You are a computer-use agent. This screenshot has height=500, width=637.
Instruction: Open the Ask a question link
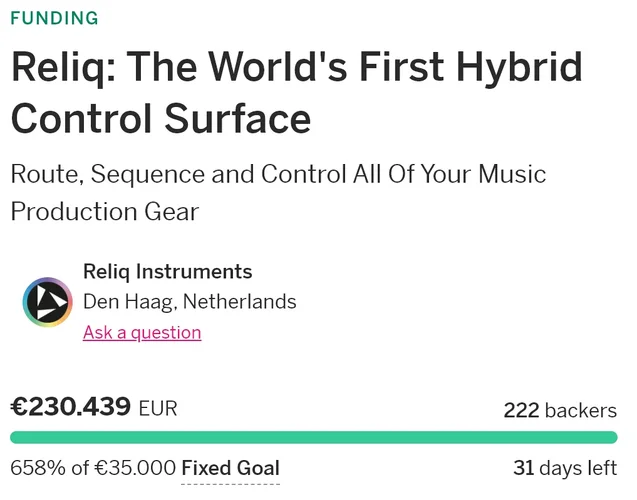(x=142, y=333)
